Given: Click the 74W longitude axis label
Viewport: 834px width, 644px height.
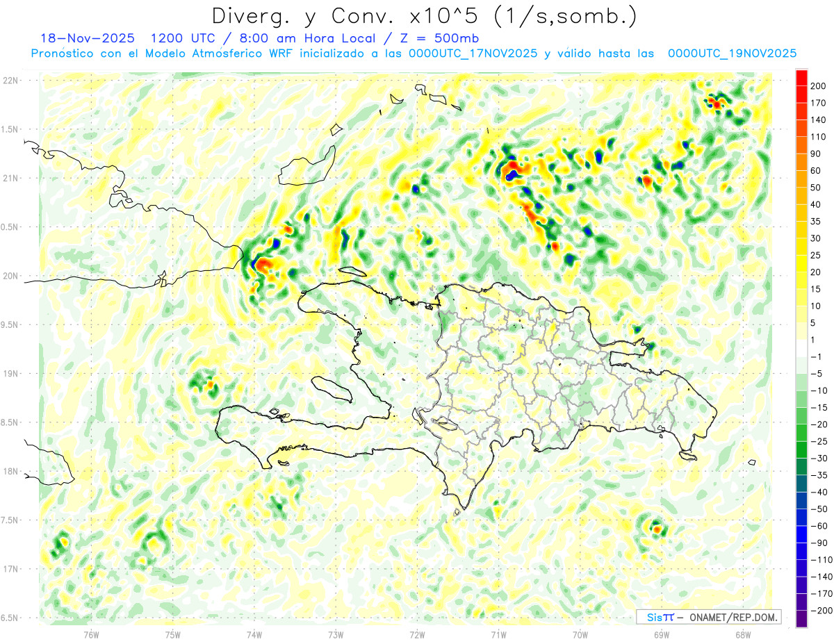Looking at the screenshot, I should click(x=254, y=634).
